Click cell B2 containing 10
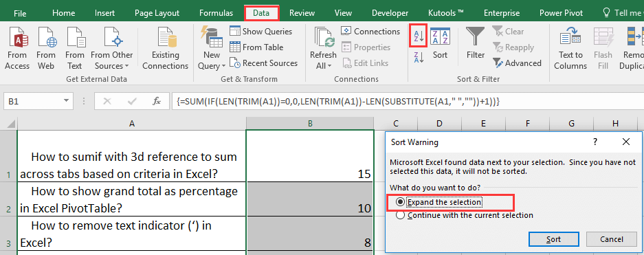Screen dimensions: 644x255 pyautogui.click(x=310, y=199)
